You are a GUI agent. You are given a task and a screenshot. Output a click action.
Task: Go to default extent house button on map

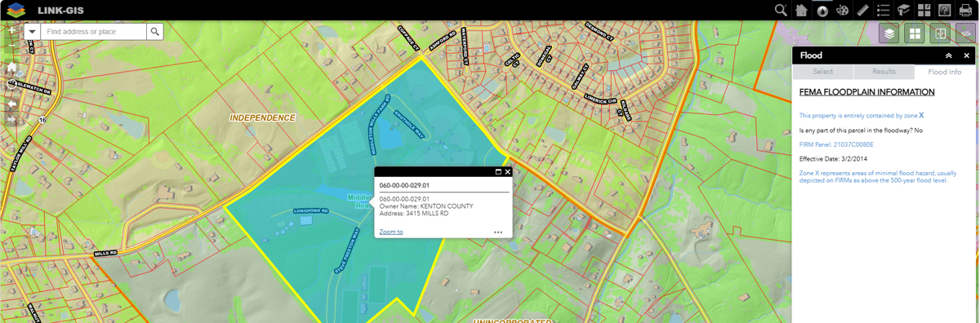pos(11,68)
